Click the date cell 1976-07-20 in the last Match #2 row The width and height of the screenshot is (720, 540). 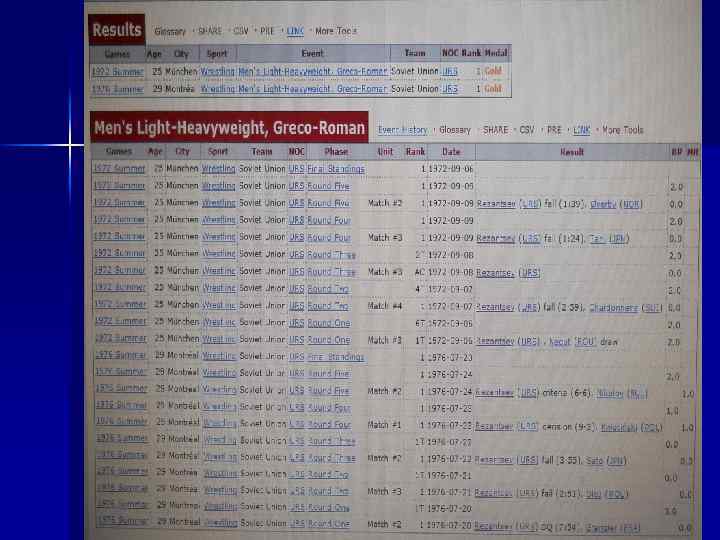coord(450,525)
